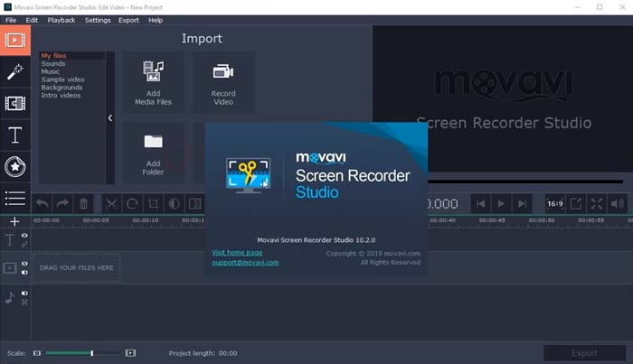
Task: Toggle visibility of the video track
Action: 24,264
